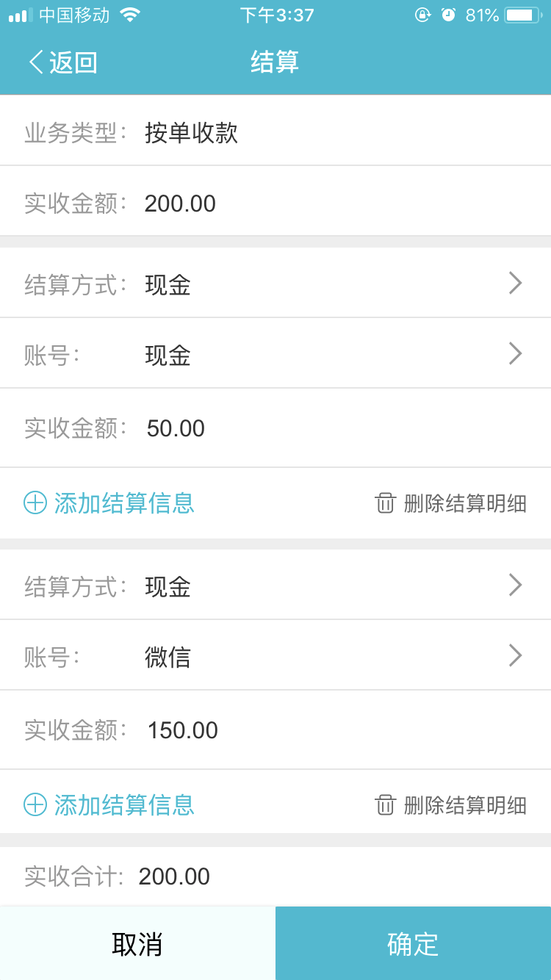Screen dimensions: 551x980
Task: Open first 账号 selector showing 现金
Action: pos(515,354)
